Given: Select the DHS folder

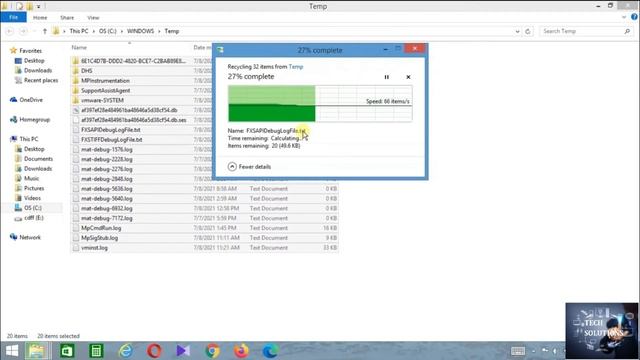Looking at the screenshot, I should coord(87,71).
